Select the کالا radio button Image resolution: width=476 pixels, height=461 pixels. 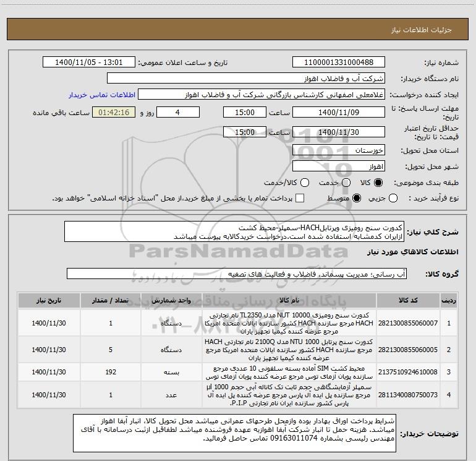click(x=378, y=183)
